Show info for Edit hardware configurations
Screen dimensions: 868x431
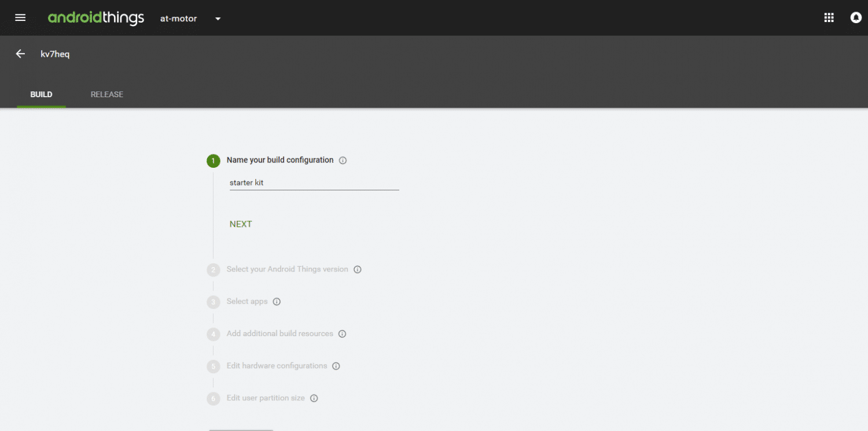[336, 366]
